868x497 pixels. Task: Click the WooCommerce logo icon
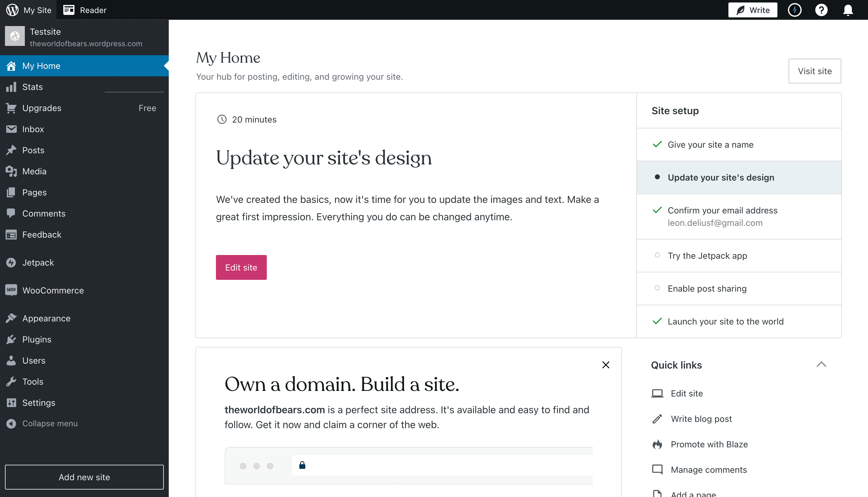coord(11,290)
